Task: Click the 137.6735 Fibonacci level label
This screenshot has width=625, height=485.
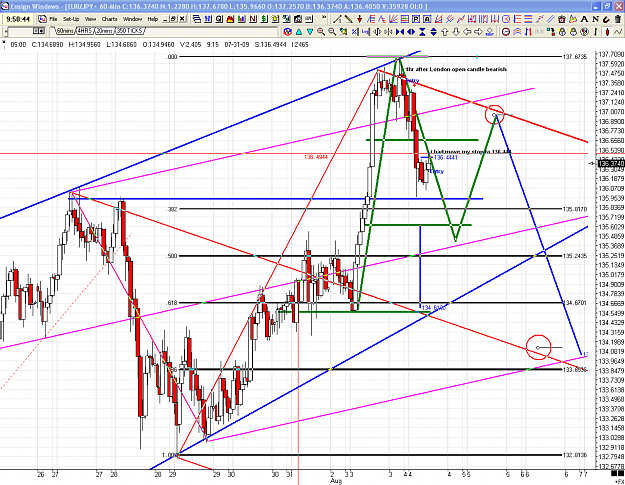Action: [x=575, y=57]
